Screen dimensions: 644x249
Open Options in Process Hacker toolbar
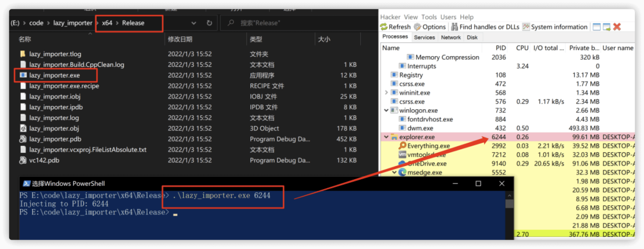(430, 27)
